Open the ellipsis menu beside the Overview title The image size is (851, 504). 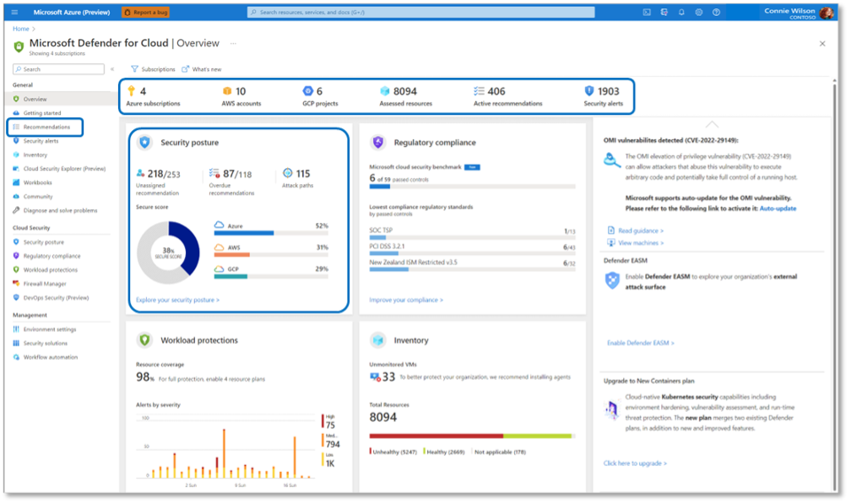233,43
